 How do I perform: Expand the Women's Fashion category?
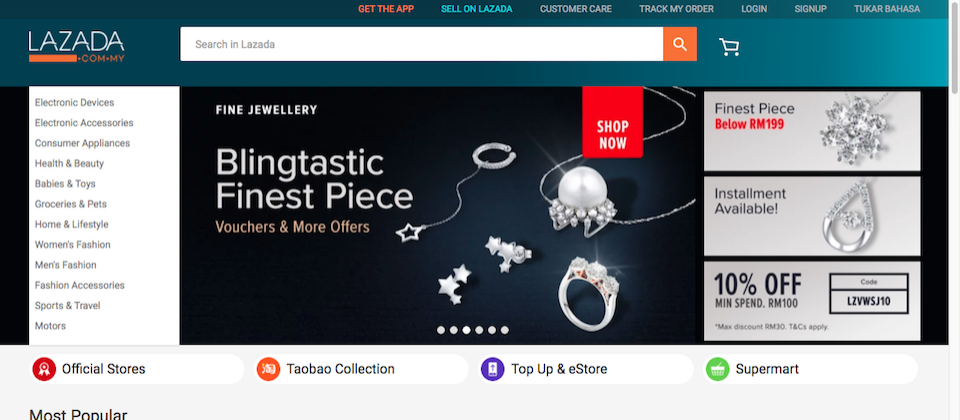[x=73, y=244]
